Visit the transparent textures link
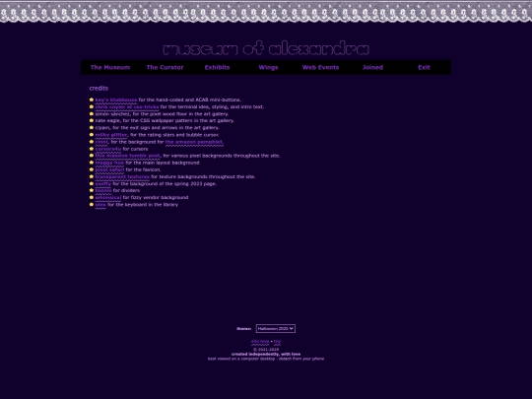This screenshot has height=399, width=532. [122, 176]
